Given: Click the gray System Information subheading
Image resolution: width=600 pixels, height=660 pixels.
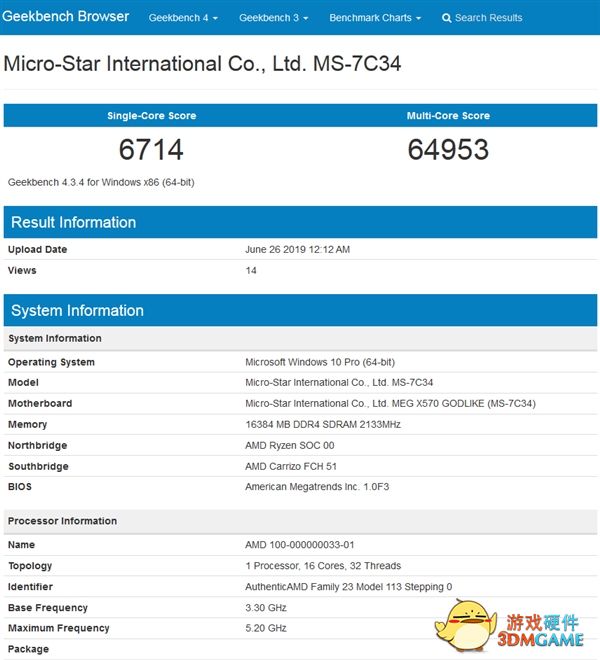Looking at the screenshot, I should pyautogui.click(x=300, y=338).
